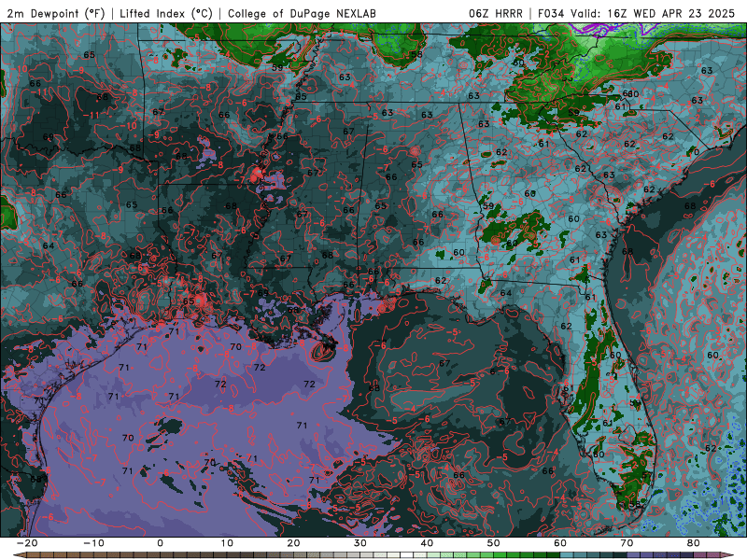Click the 30 tick label on color scale
Screen dimensions: 747x560
pos(360,543)
